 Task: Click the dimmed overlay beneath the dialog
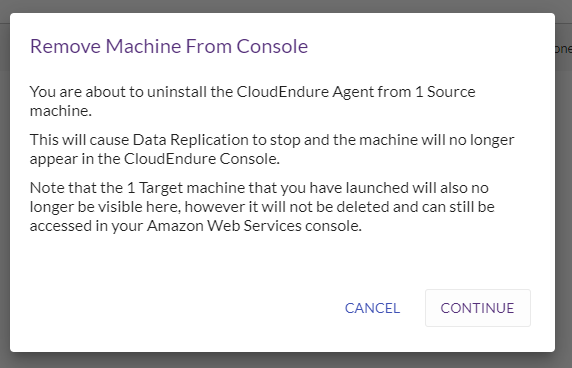(x=286, y=361)
